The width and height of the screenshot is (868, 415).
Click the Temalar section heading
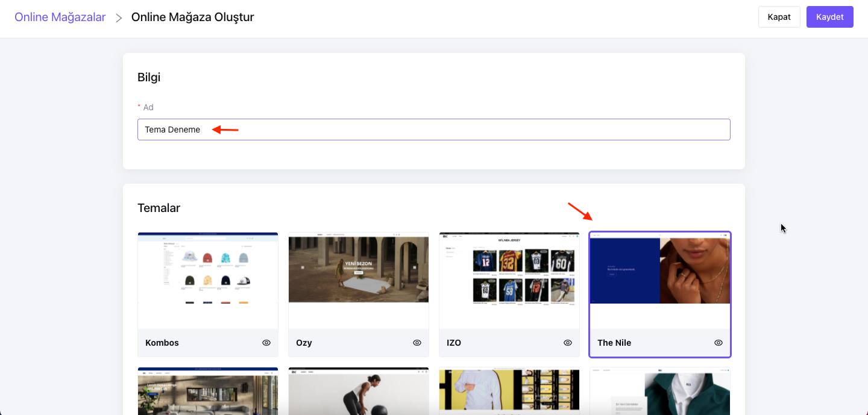[x=159, y=208]
